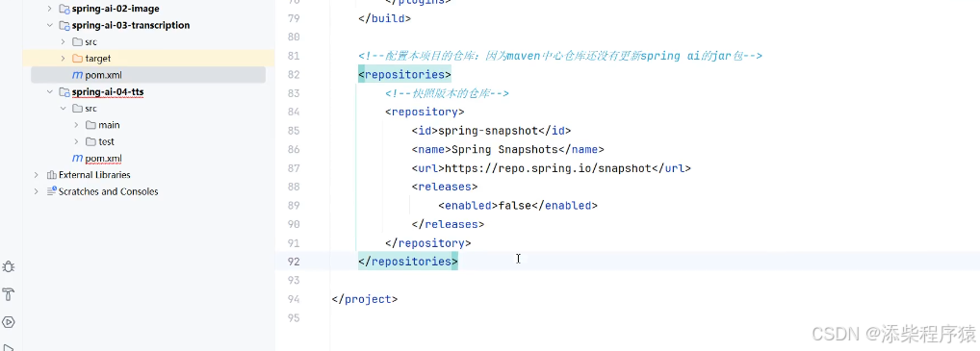Viewport: 980px width, 351px height.
Task: Click the closing project tag
Action: 365,299
